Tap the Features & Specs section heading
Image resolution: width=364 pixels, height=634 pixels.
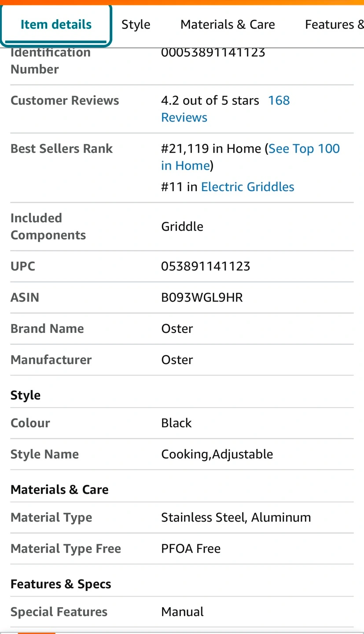(61, 584)
